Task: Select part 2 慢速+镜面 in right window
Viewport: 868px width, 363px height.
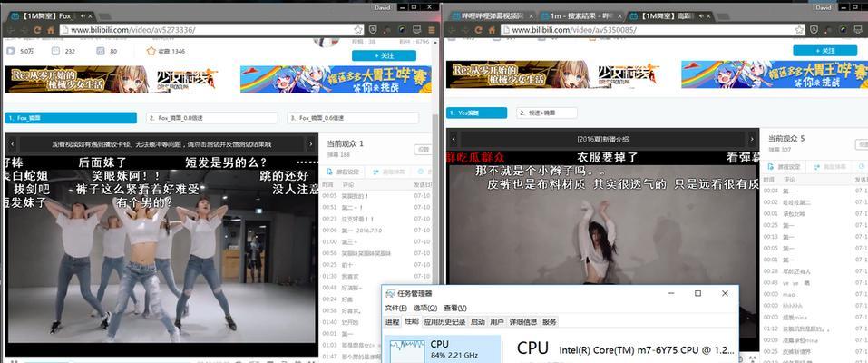Action: point(547,113)
